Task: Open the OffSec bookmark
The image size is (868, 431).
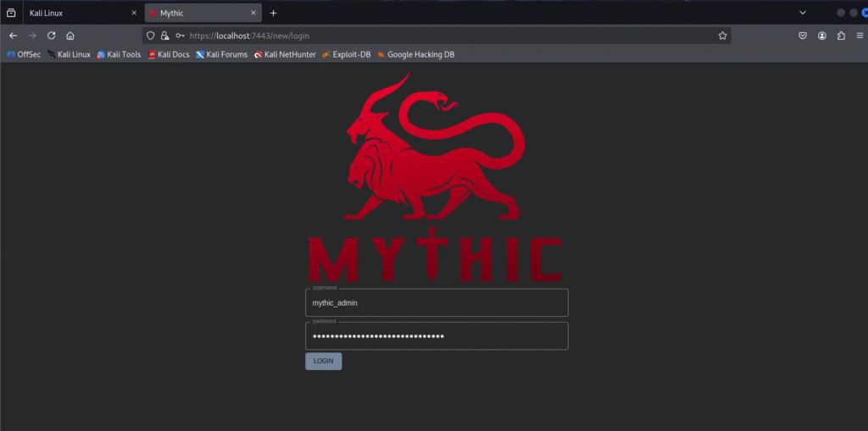Action: point(23,54)
